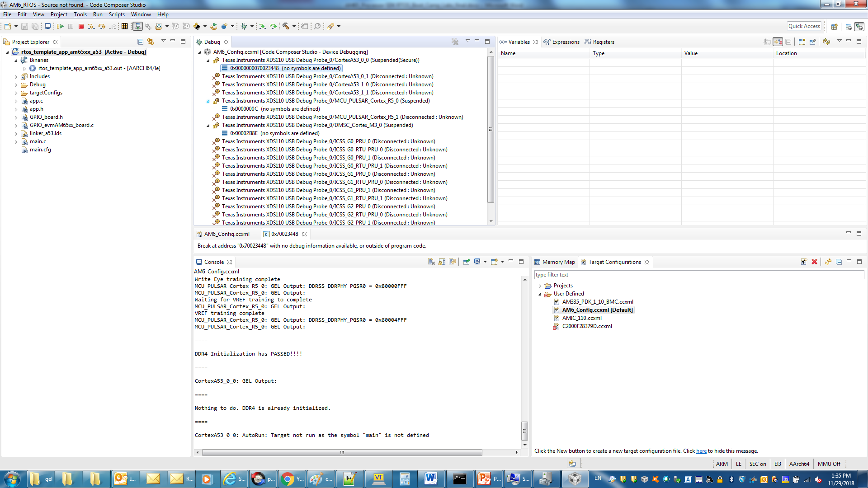This screenshot has width=868, height=488.
Task: Click Remove All Terminated Launches in Debug view
Action: point(455,42)
